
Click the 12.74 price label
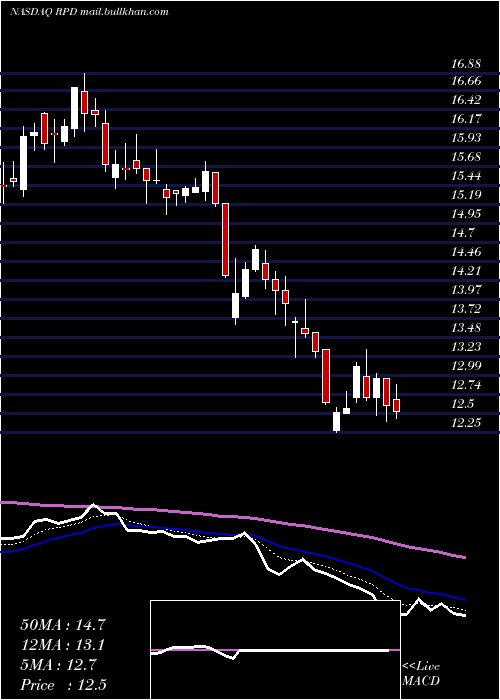coord(466,385)
